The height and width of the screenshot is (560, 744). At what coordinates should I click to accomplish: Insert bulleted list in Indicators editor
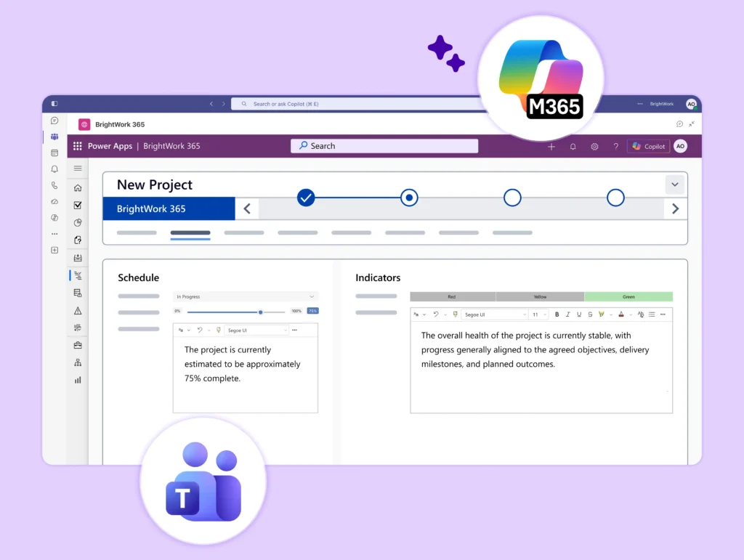pos(652,315)
